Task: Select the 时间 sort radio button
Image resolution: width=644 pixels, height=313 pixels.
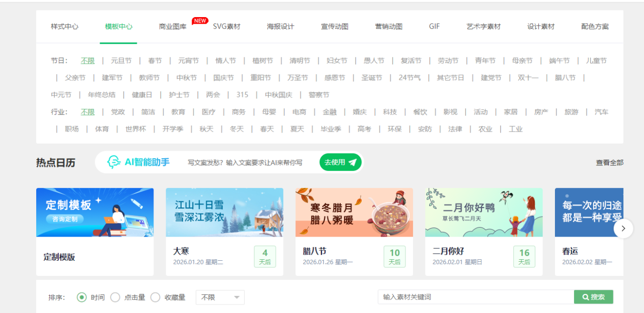Action: pos(82,297)
